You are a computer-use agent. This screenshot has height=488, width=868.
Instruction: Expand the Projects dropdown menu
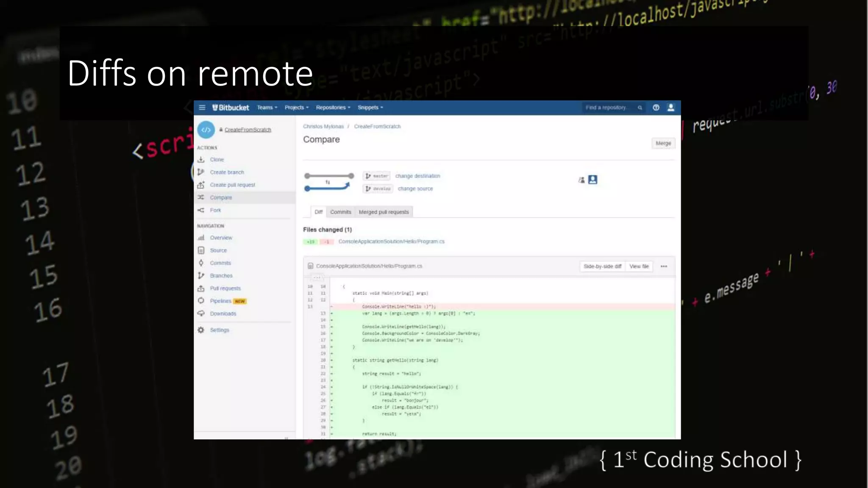[297, 108]
